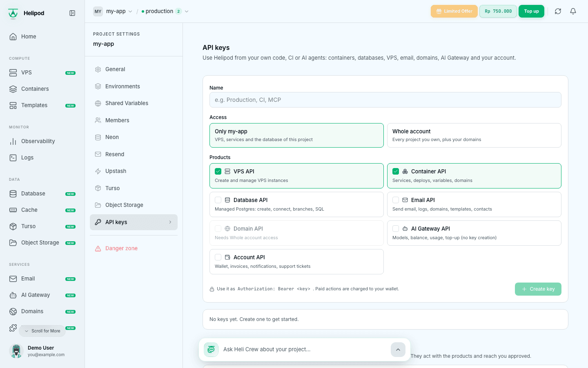Click the Containers stack icon
588x368 pixels.
13,89
